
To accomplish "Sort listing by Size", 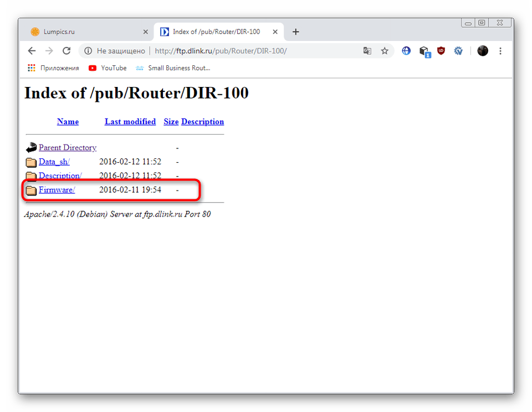I will tap(171, 122).
